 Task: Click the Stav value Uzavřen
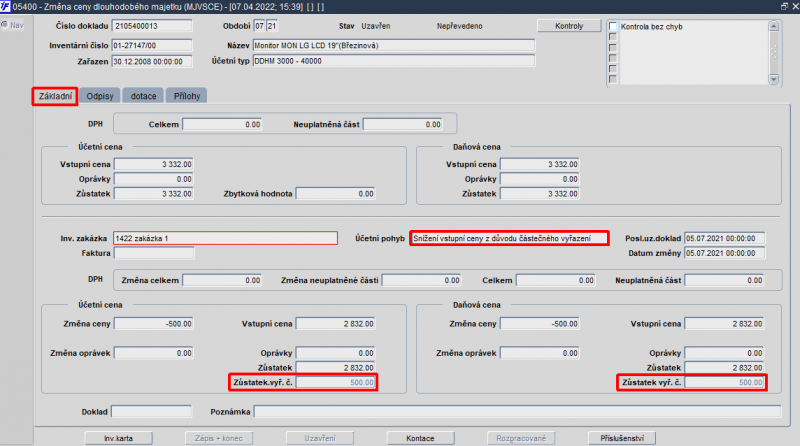tap(376, 26)
